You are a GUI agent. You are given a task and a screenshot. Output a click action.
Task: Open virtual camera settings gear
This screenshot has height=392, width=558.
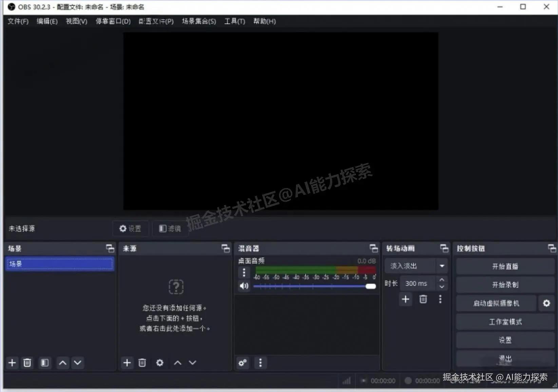pos(546,303)
